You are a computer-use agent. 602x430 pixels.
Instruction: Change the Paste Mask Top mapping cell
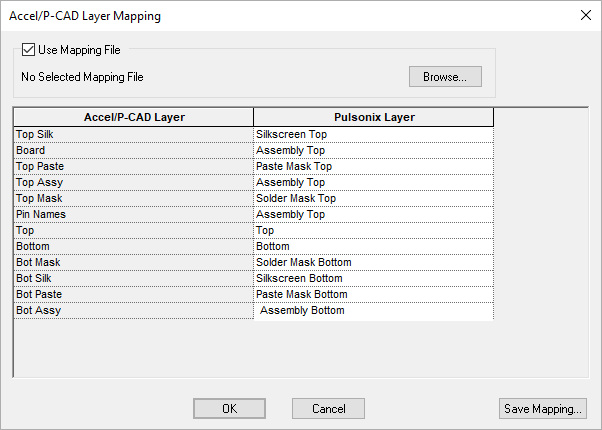pyautogui.click(x=373, y=166)
